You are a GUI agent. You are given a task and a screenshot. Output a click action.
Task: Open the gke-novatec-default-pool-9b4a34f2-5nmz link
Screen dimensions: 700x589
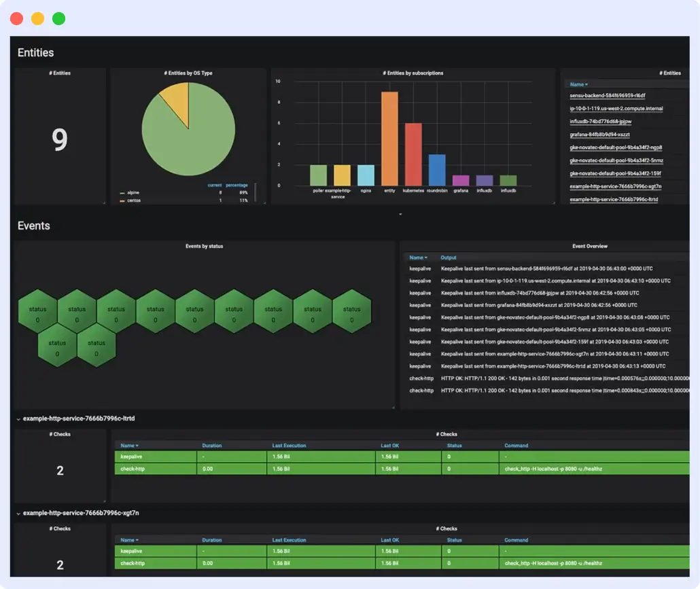click(616, 160)
